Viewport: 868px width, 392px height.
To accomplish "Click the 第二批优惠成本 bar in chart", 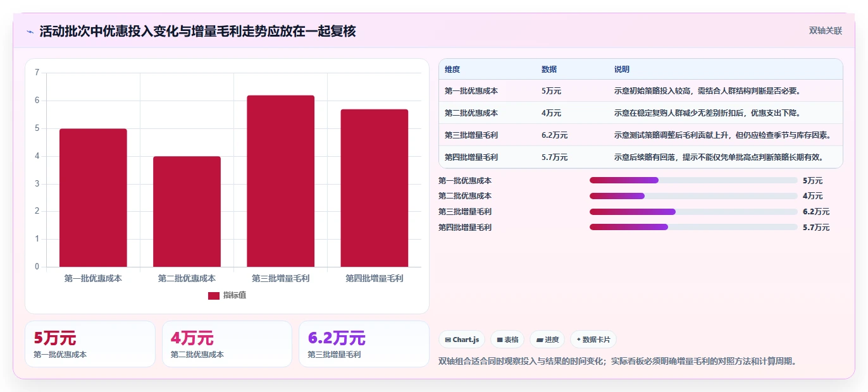I will coord(187,212).
